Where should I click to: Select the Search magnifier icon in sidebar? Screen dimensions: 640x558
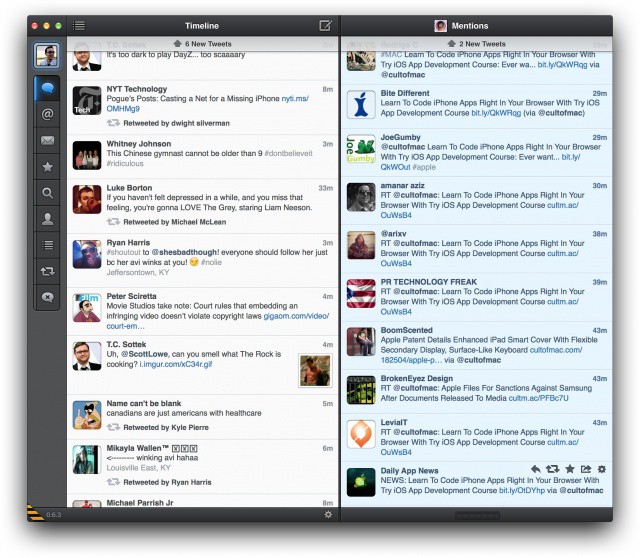coord(47,192)
